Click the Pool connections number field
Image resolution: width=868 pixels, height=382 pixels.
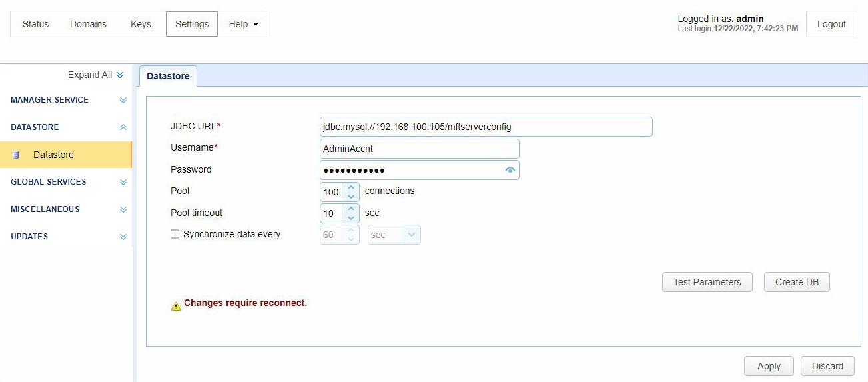coord(332,192)
